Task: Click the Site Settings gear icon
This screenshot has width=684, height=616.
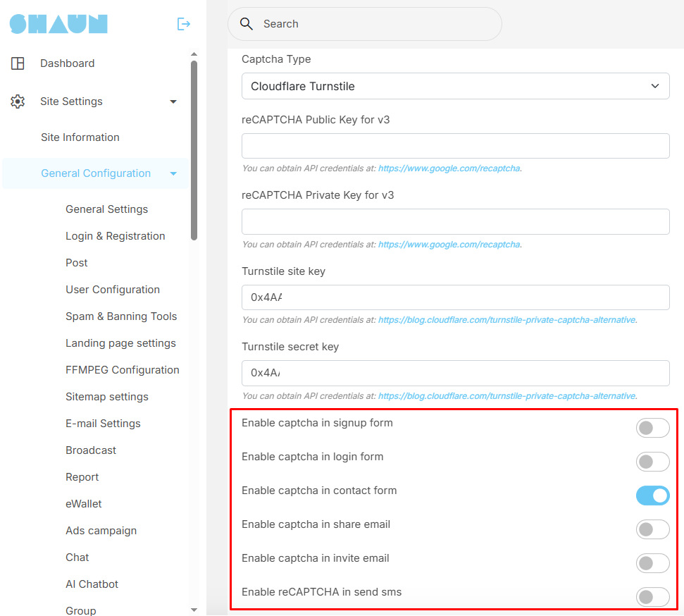Action: (18, 101)
